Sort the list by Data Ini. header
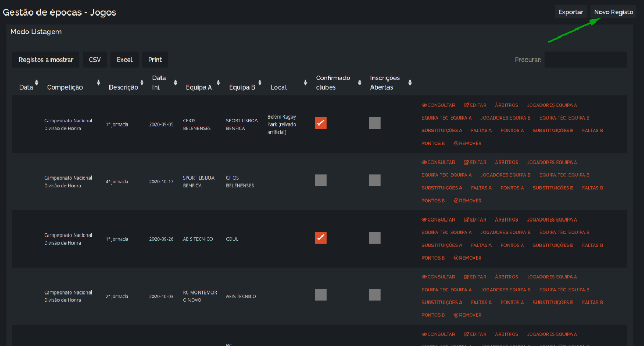 (x=159, y=83)
